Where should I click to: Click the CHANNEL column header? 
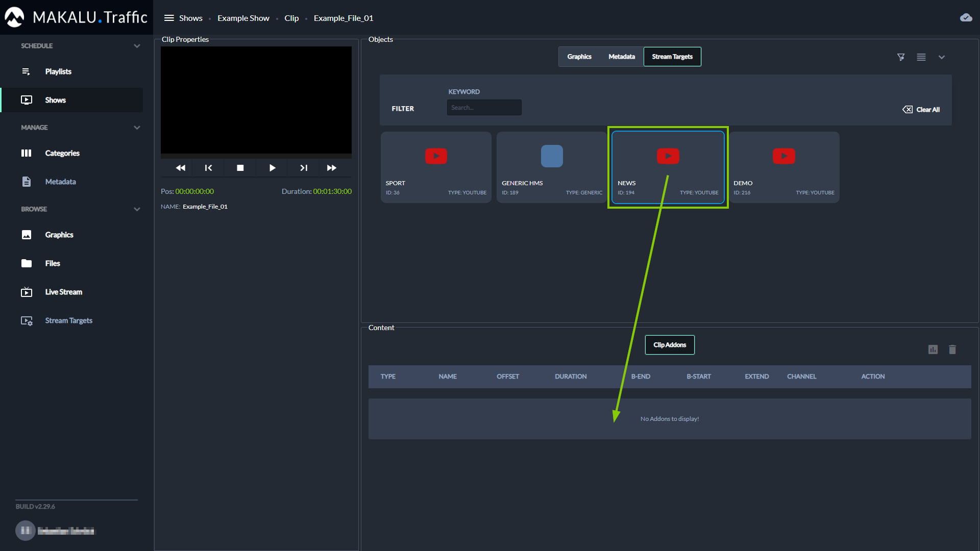coord(801,377)
